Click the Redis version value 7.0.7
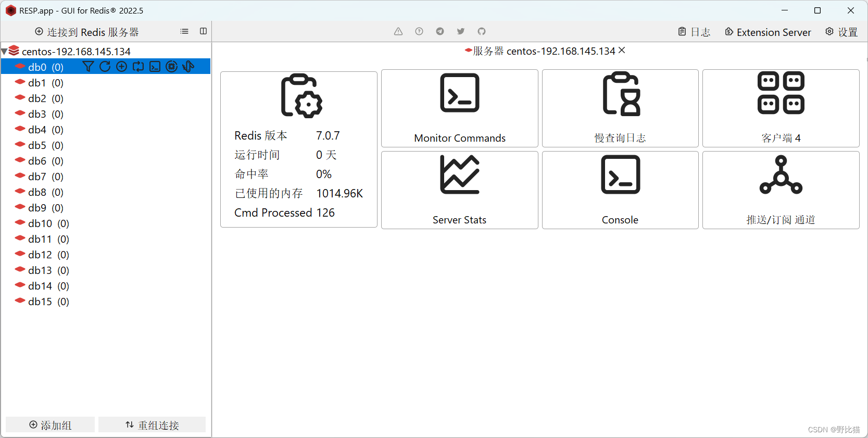The height and width of the screenshot is (438, 868). pos(328,135)
